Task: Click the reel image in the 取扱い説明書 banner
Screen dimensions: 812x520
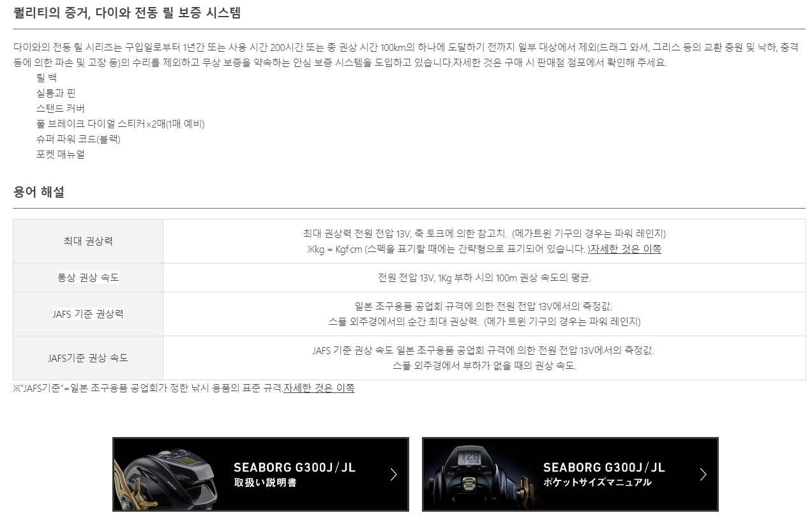Action: coord(167,474)
